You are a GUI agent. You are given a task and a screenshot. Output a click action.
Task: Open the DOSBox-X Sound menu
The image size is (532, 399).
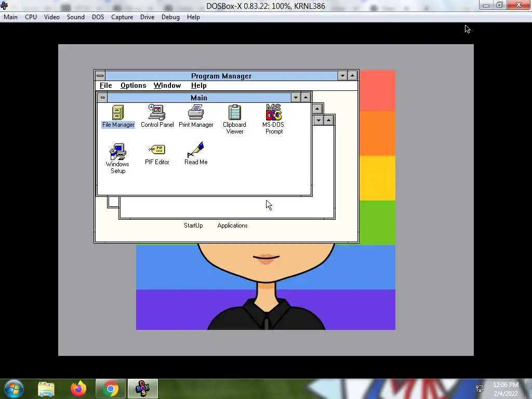click(x=76, y=17)
